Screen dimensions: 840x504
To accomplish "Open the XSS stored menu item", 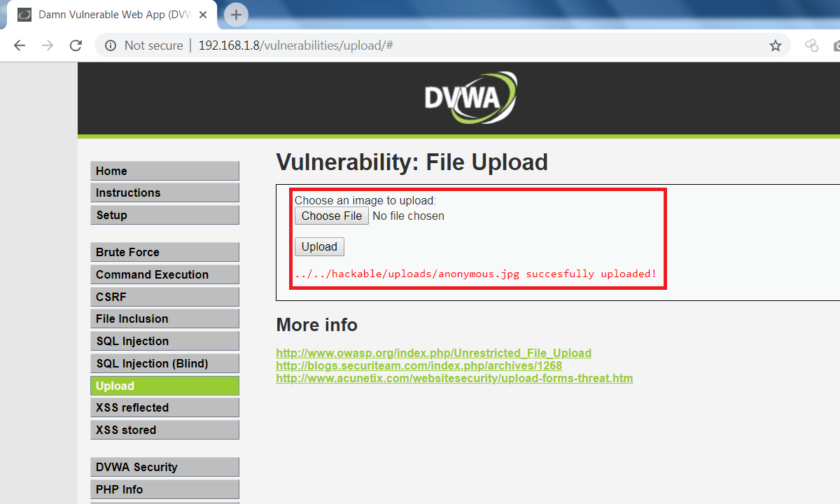I will click(164, 430).
